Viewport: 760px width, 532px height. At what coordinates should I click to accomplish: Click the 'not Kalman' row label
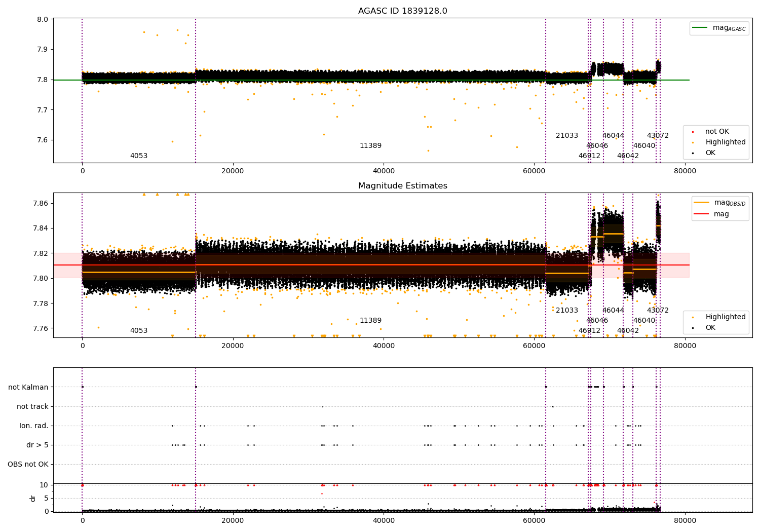point(28,388)
